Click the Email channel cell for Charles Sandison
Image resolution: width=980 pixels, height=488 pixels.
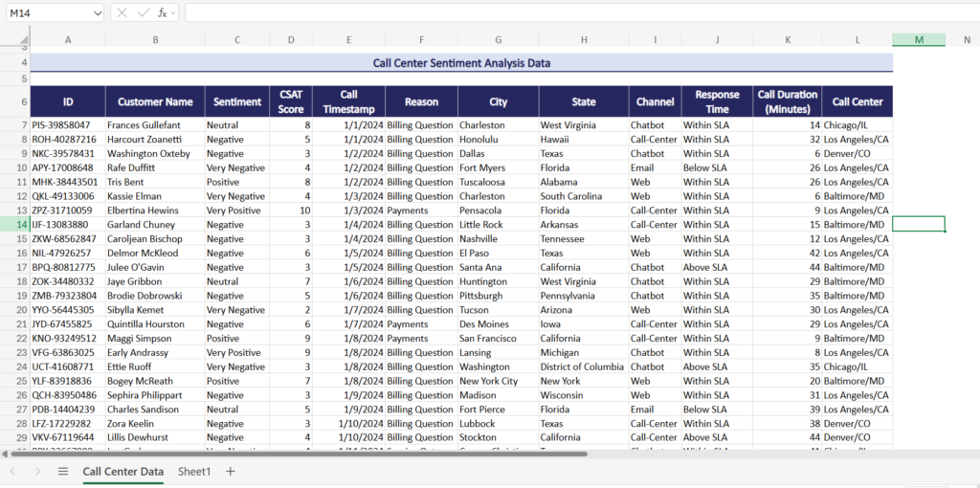pos(655,410)
